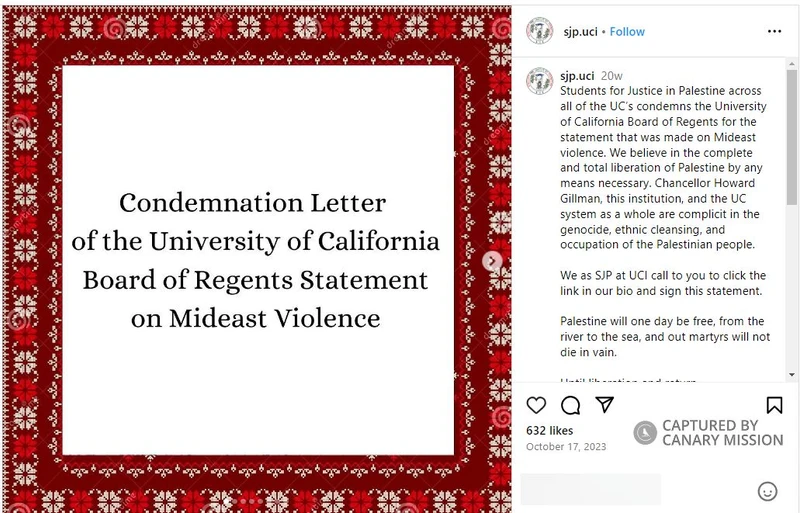The height and width of the screenshot is (513, 800).
Task: Open comments via the speech bubble icon
Action: 571,405
